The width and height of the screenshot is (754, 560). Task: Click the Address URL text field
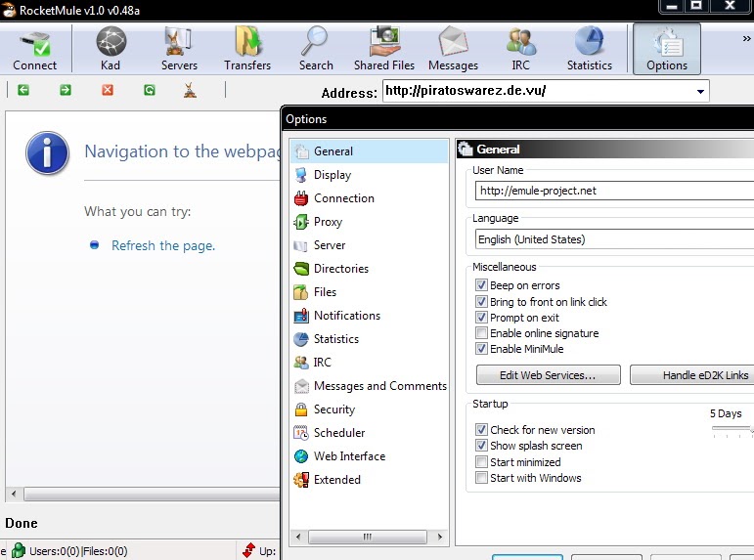click(x=539, y=91)
